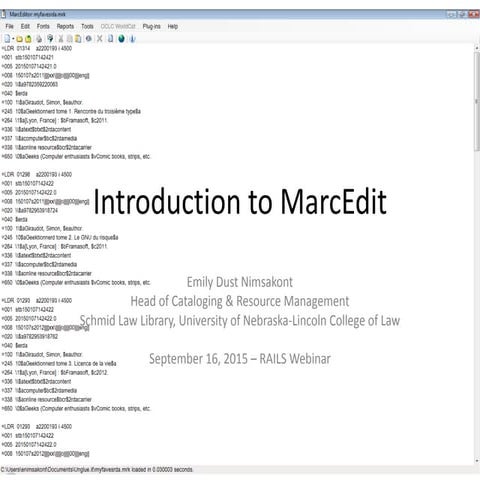Click the status bar file loaded message
480x480 pixels.
point(97,470)
